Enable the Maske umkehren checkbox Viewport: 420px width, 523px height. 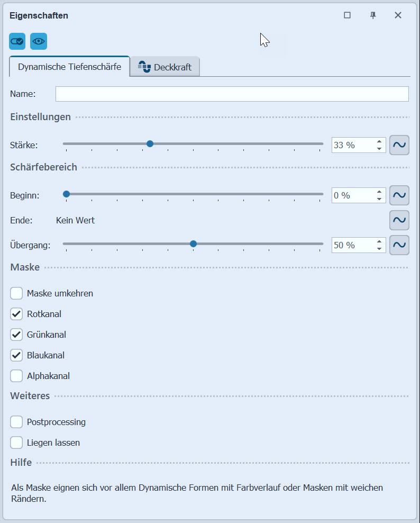click(x=16, y=293)
